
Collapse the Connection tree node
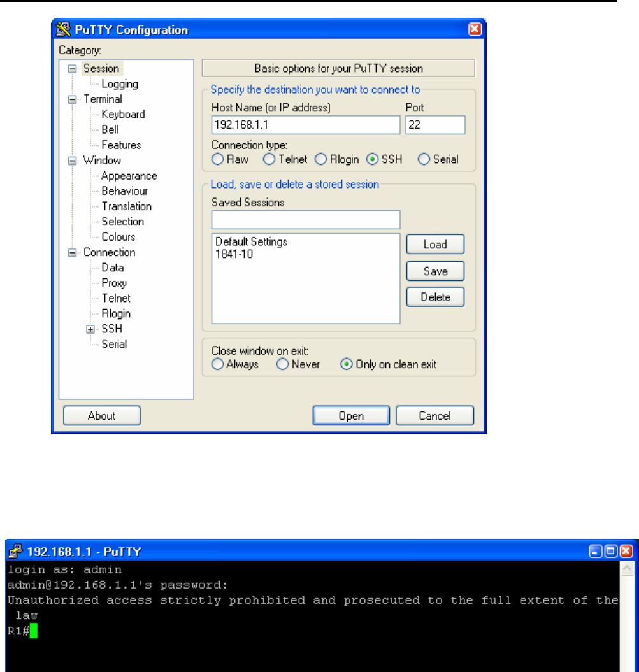tap(73, 253)
